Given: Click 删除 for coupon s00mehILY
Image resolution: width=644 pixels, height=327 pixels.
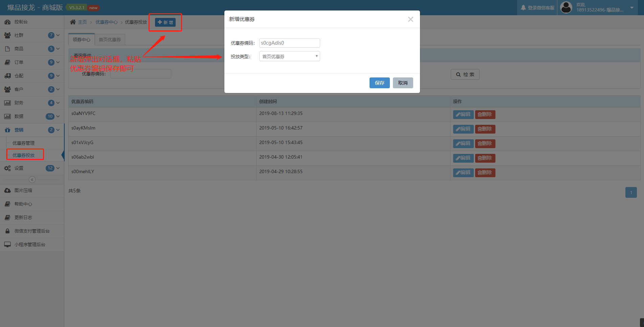Looking at the screenshot, I should click(485, 173).
